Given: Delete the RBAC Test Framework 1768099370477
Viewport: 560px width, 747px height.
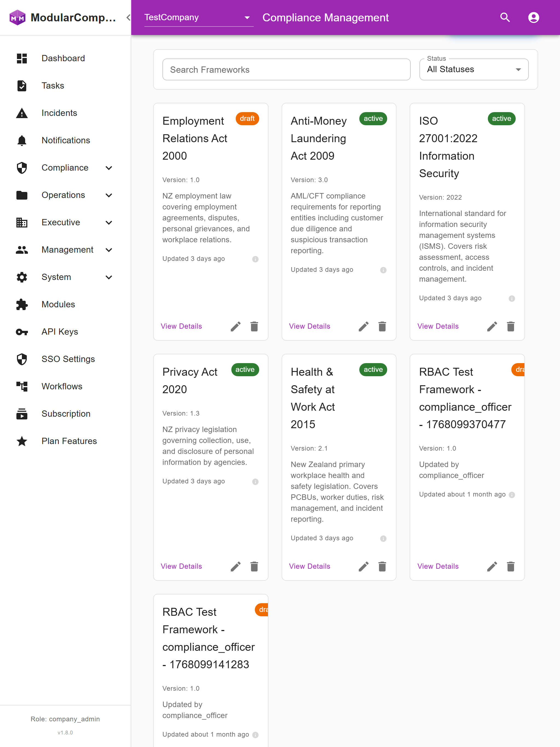Looking at the screenshot, I should [x=511, y=566].
